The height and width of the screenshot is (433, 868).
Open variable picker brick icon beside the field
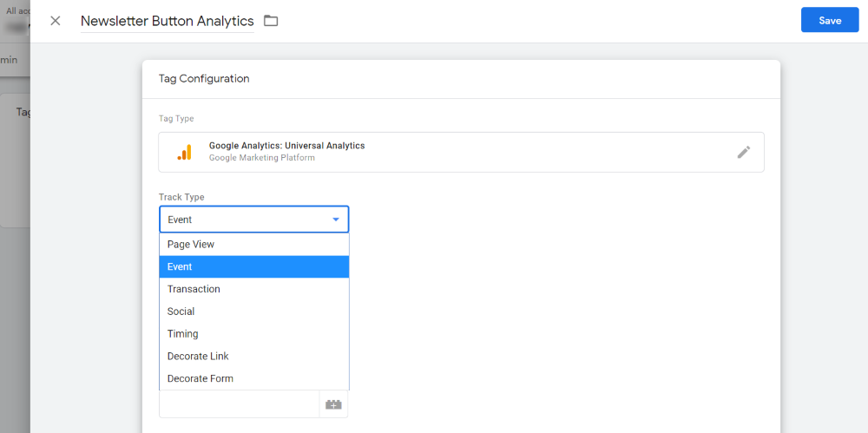tap(333, 404)
